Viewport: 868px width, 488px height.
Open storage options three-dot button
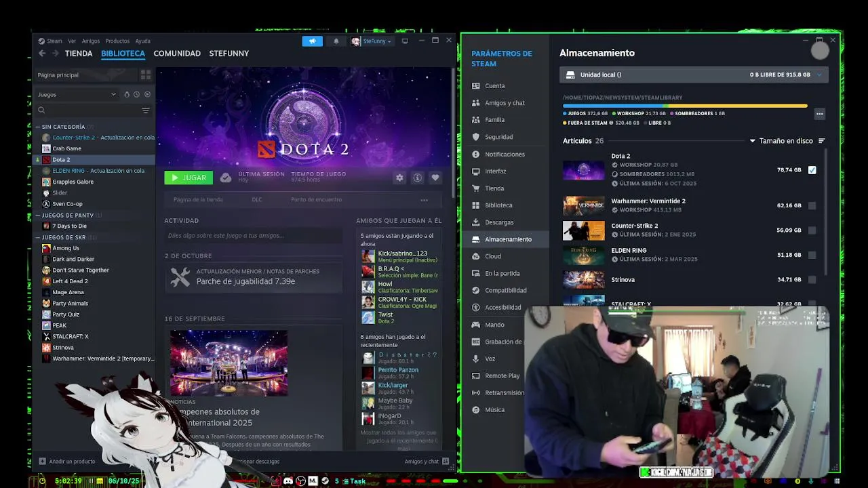click(x=819, y=114)
